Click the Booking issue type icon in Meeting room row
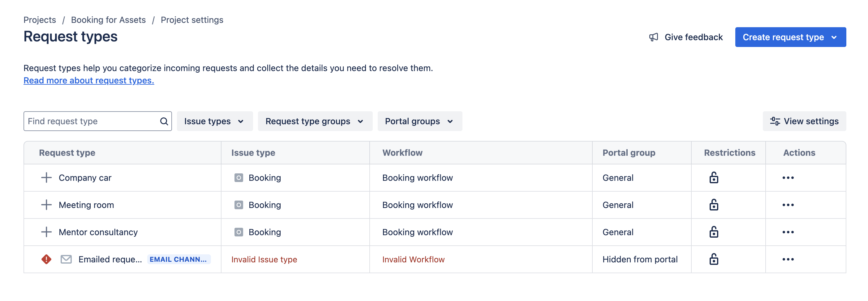Viewport: 868px width, 301px height. coord(238,205)
